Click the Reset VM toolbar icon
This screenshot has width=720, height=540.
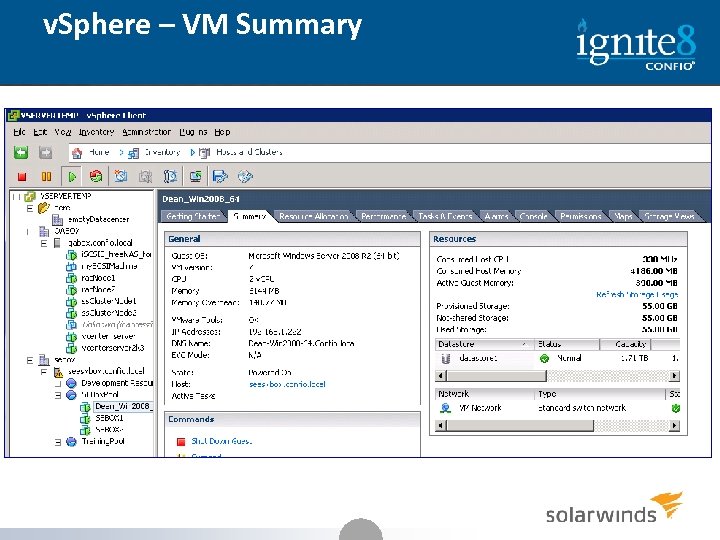tap(96, 176)
